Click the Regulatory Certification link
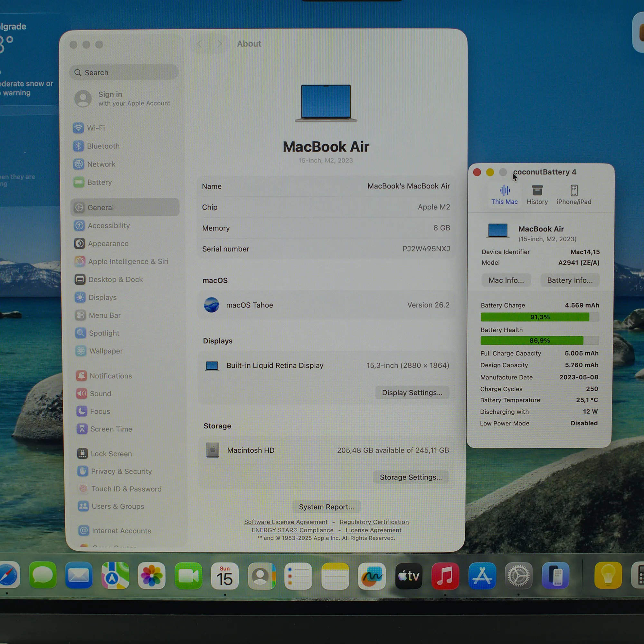 pyautogui.click(x=374, y=522)
